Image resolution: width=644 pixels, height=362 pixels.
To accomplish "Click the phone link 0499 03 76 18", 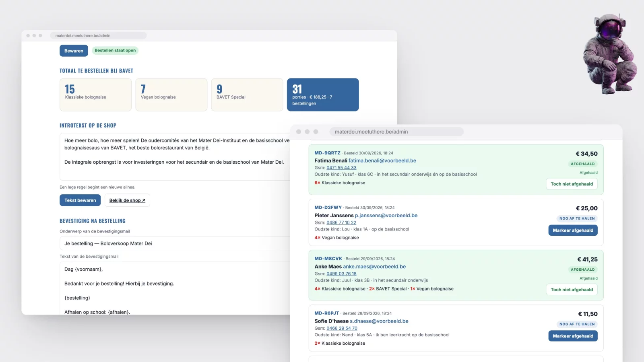I will 341,274.
